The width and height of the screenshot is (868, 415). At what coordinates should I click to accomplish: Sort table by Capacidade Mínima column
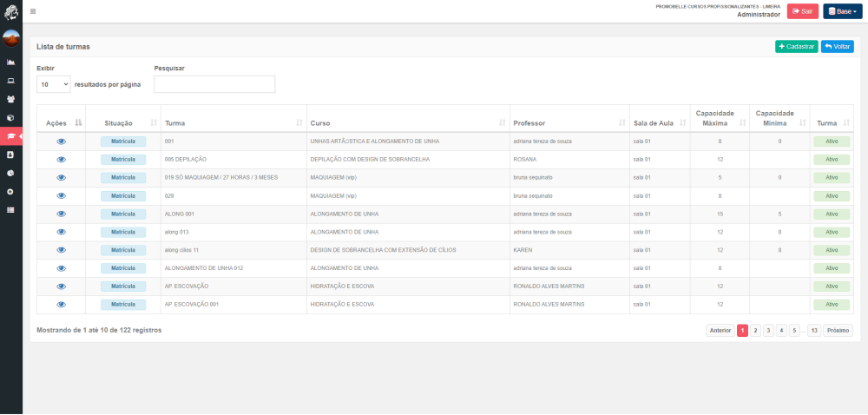[x=779, y=118]
